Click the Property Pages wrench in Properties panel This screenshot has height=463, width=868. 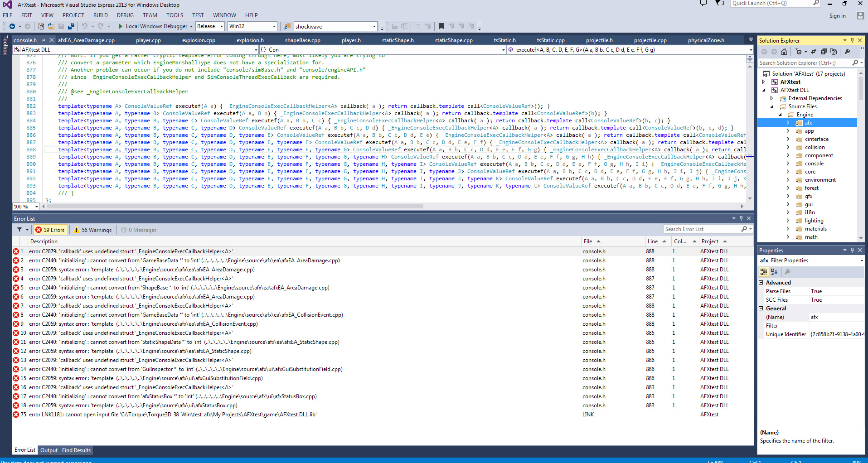pyautogui.click(x=788, y=272)
